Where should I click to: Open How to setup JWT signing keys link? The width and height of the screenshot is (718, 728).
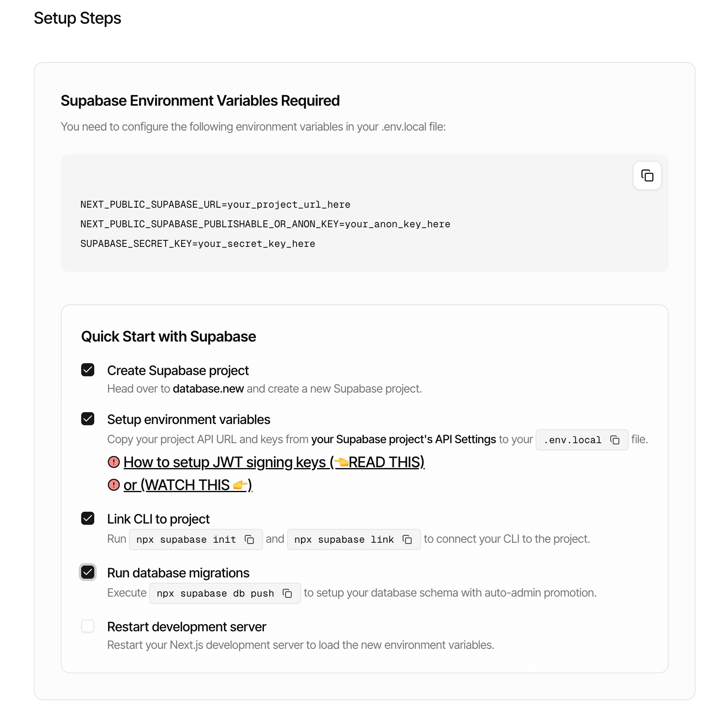click(274, 462)
